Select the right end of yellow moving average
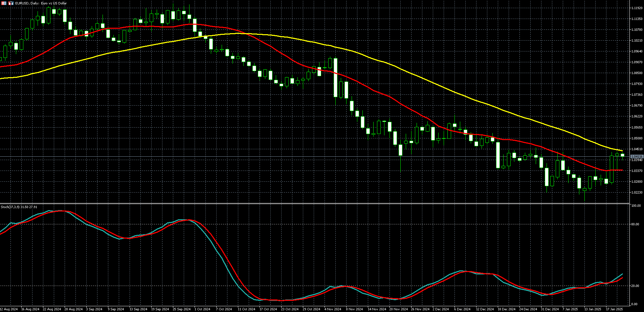Image resolution: width=644 pixels, height=312 pixels. (622, 151)
